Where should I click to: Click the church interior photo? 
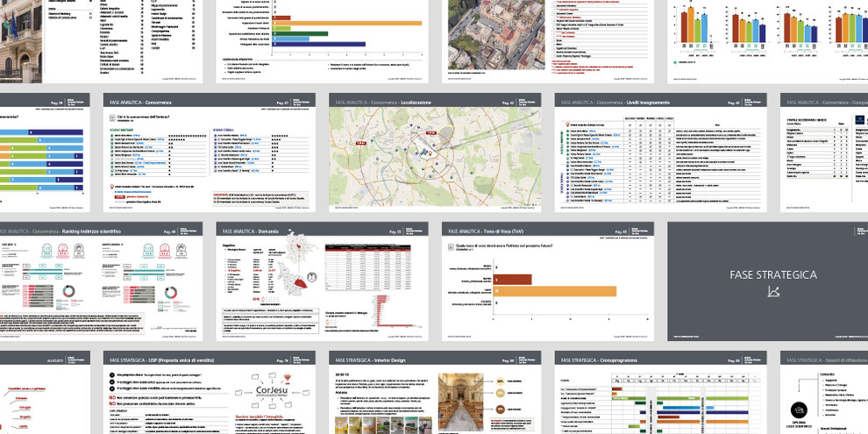(x=460, y=402)
